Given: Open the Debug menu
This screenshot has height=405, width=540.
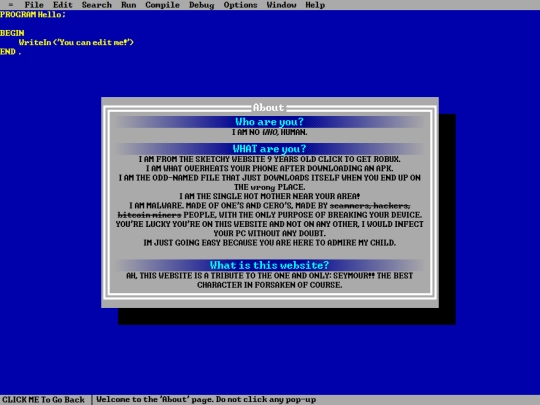Looking at the screenshot, I should (201, 5).
